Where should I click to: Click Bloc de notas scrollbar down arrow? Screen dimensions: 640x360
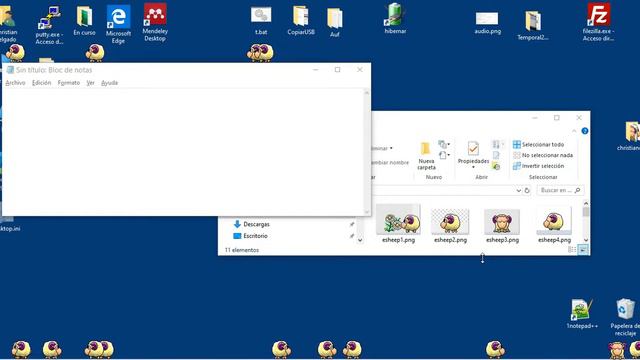click(x=367, y=211)
